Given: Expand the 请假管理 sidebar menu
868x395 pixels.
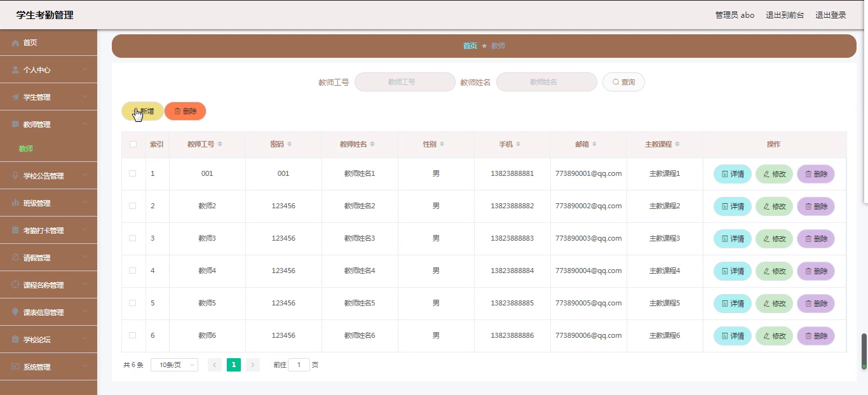Looking at the screenshot, I should (85, 258).
